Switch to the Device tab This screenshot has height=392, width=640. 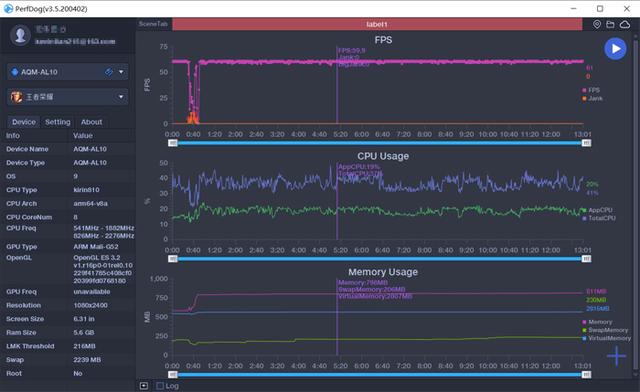coord(24,122)
